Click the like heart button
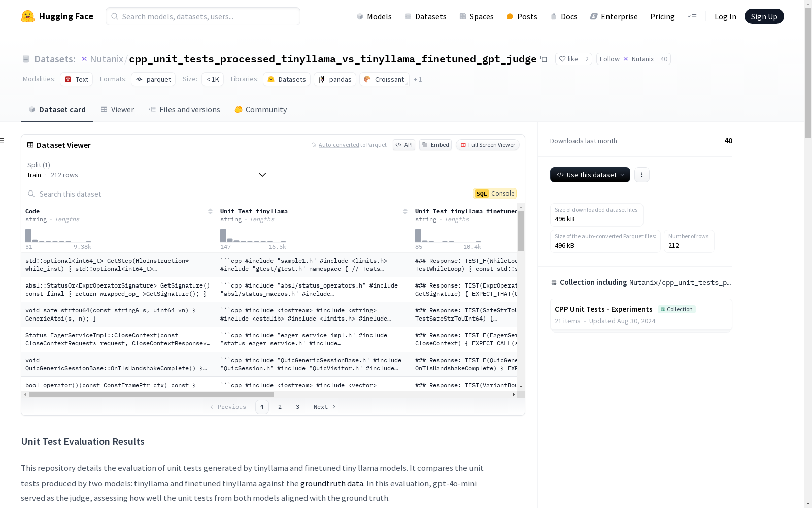The width and height of the screenshot is (812, 508). tap(568, 59)
